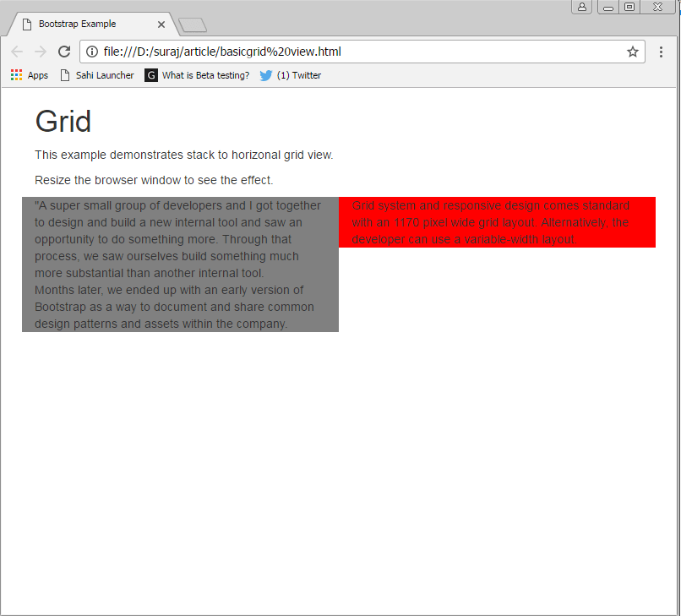
Task: Reload the current page
Action: pos(64,52)
